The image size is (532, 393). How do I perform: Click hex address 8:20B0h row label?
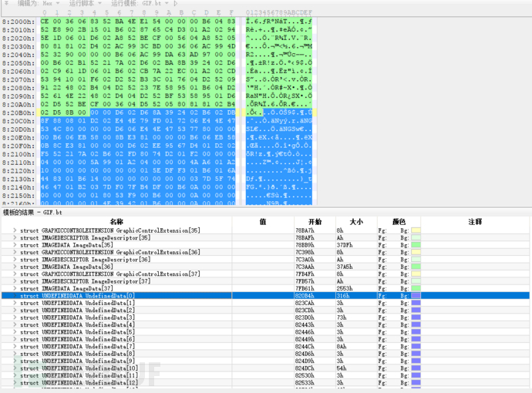click(19, 113)
